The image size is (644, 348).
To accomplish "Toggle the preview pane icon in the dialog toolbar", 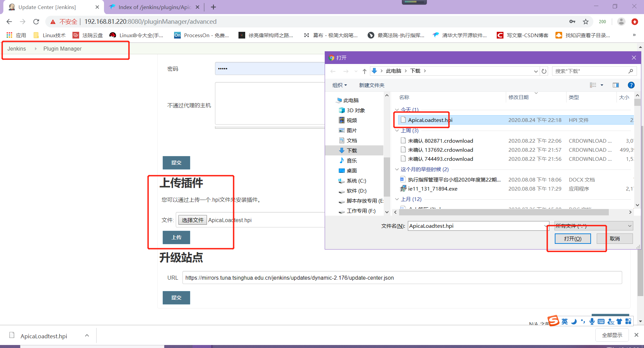I will (616, 85).
